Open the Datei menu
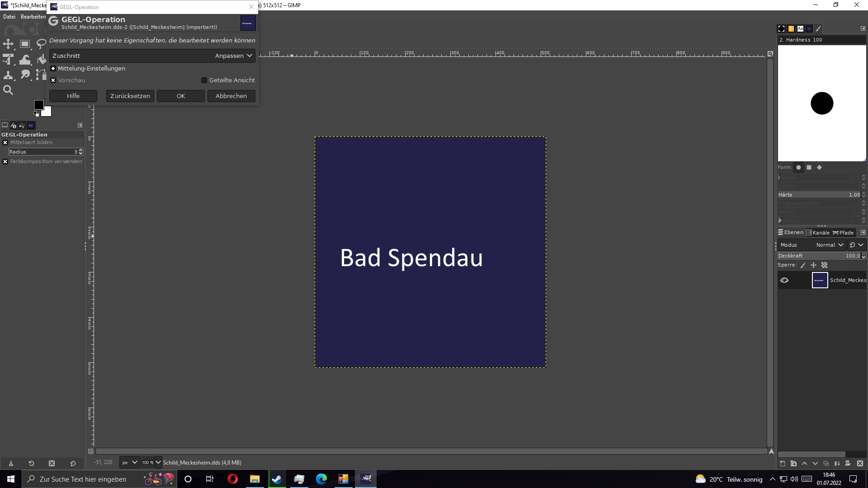Screen dimensions: 868x488 (x=9, y=17)
